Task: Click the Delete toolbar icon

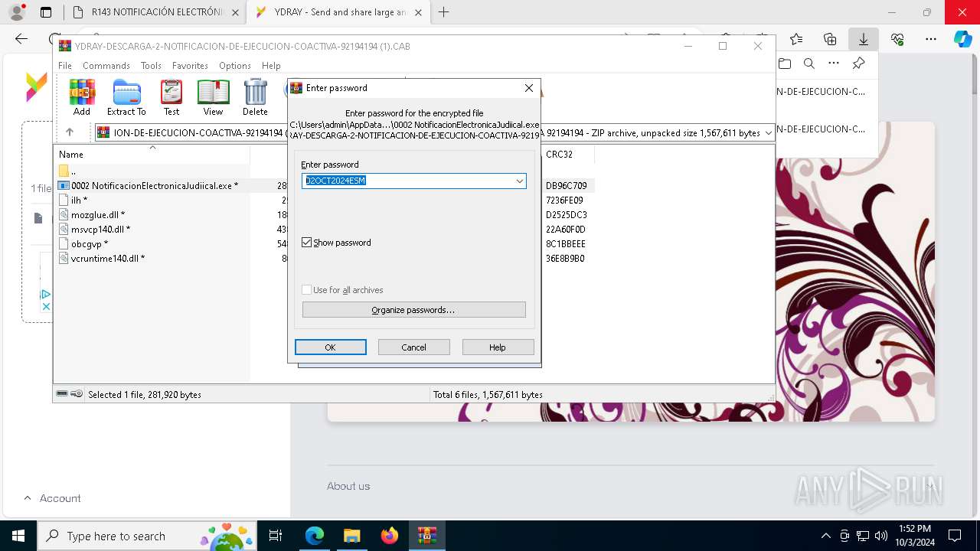Action: [x=255, y=97]
